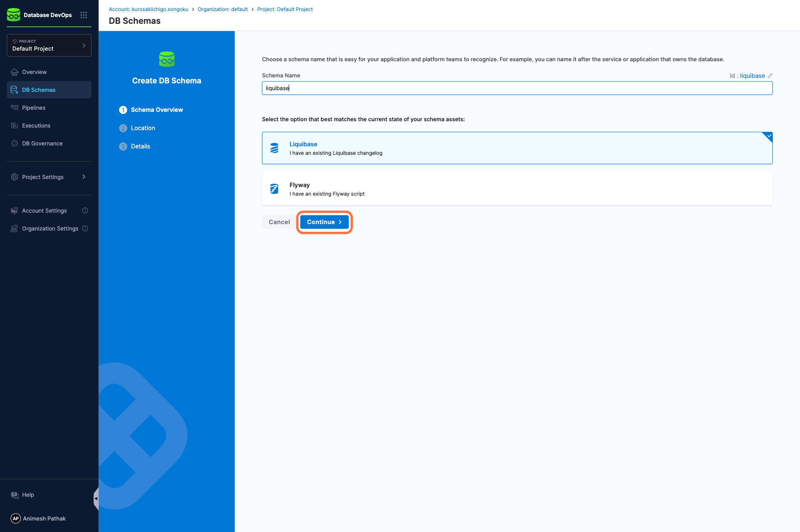Open Pipelines from the sidebar menu
800x532 pixels.
click(x=49, y=108)
